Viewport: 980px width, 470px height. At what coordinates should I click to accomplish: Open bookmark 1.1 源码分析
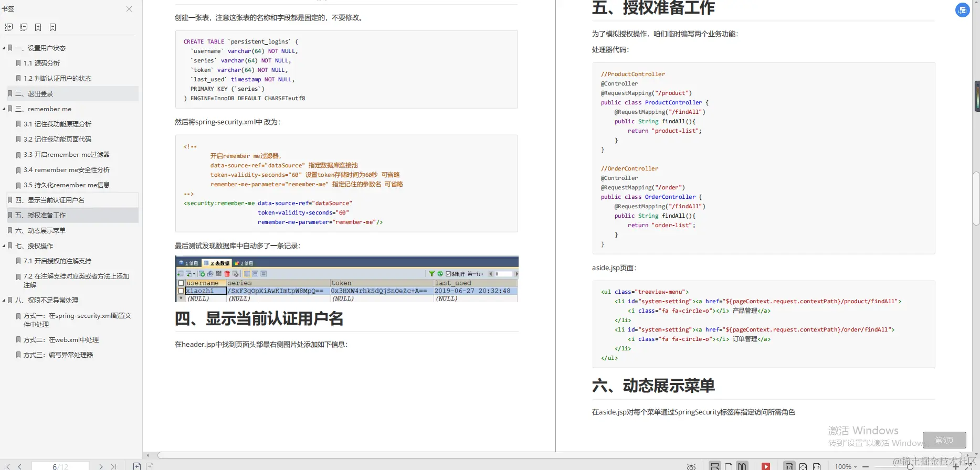point(41,63)
